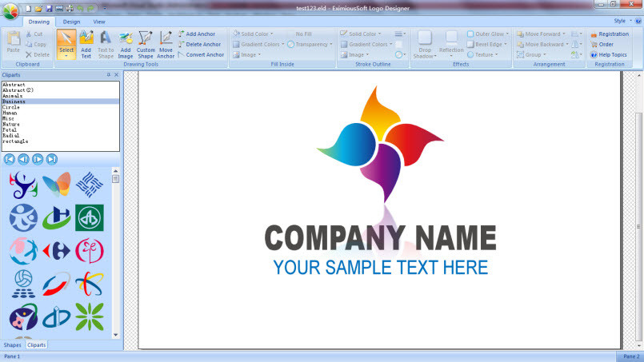The width and height of the screenshot is (644, 362).
Task: Open the Style menu
Action: (x=623, y=21)
